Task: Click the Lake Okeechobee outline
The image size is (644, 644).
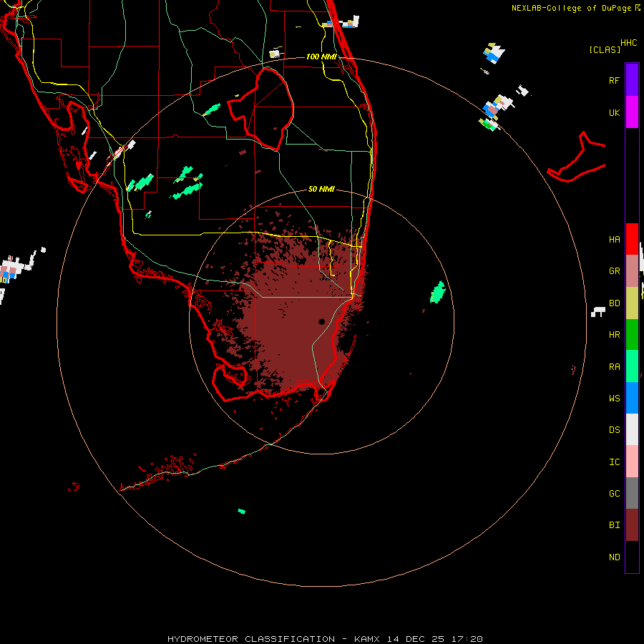Action: click(260, 109)
